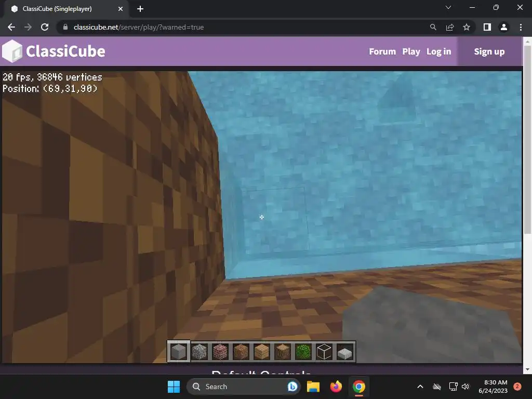Open Chrome three-dot menu
The height and width of the screenshot is (399, 532).
(521, 27)
